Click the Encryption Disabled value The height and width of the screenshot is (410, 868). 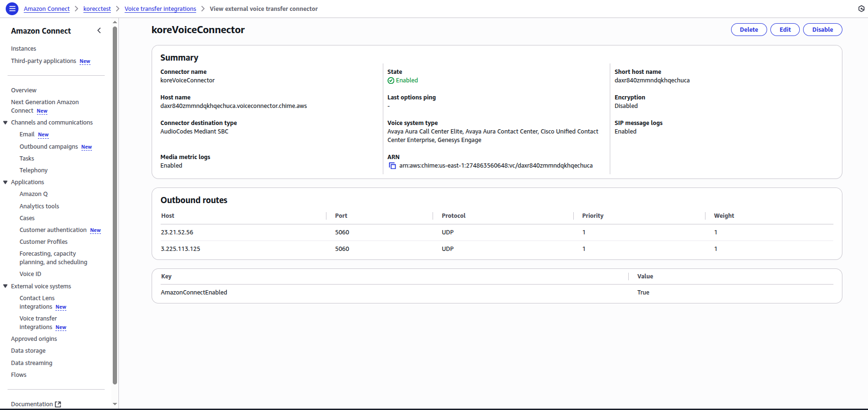click(x=626, y=106)
